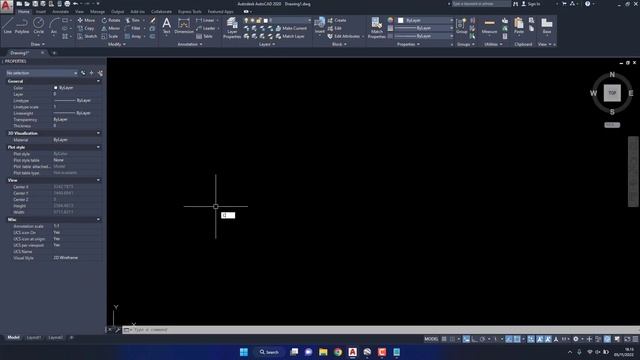Activate the Rotate command
Image resolution: width=640 pixels, height=360 pixels.
click(111, 20)
